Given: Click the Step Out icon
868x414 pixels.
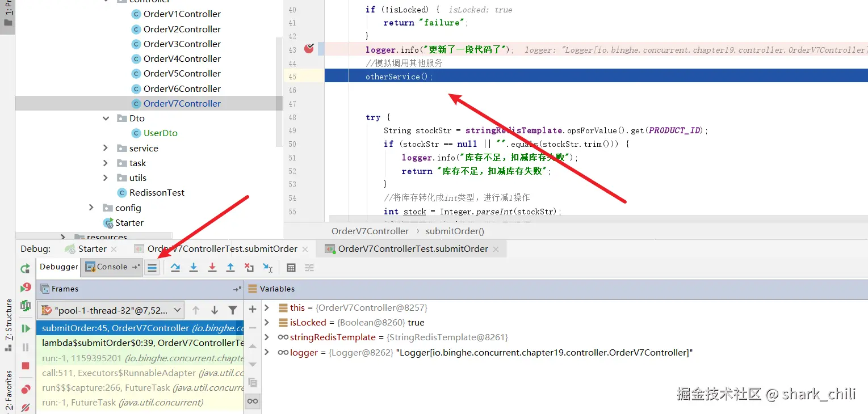Looking at the screenshot, I should point(230,268).
